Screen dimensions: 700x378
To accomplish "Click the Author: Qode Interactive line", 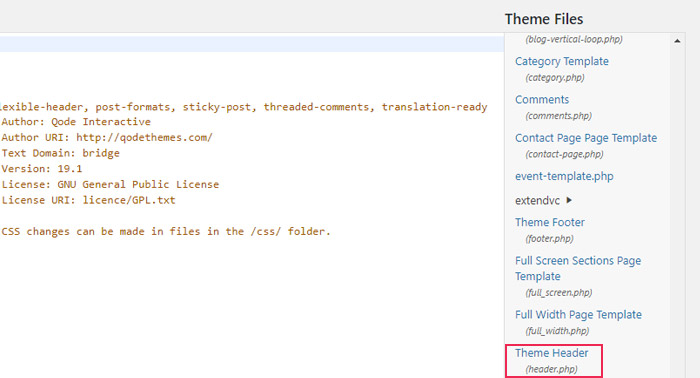I will tap(76, 122).
